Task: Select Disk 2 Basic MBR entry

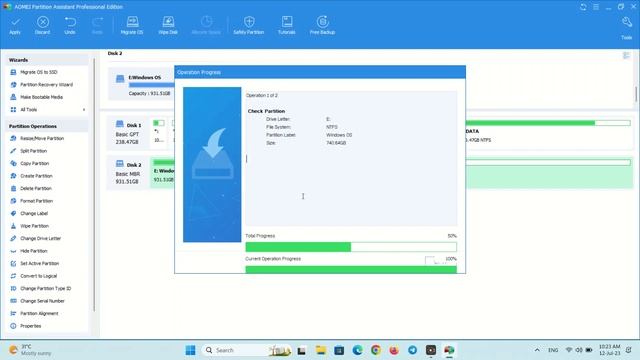Action: 128,173
